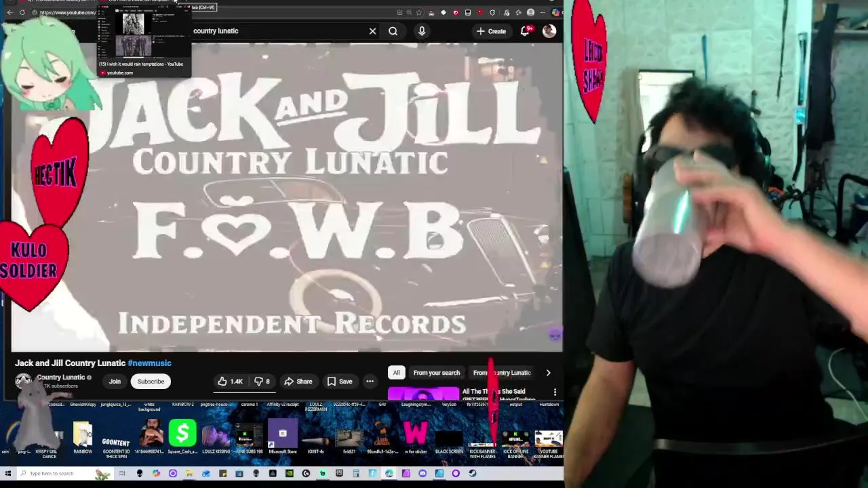Join the Country Lunatic channel
This screenshot has height=488, width=868.
point(115,382)
